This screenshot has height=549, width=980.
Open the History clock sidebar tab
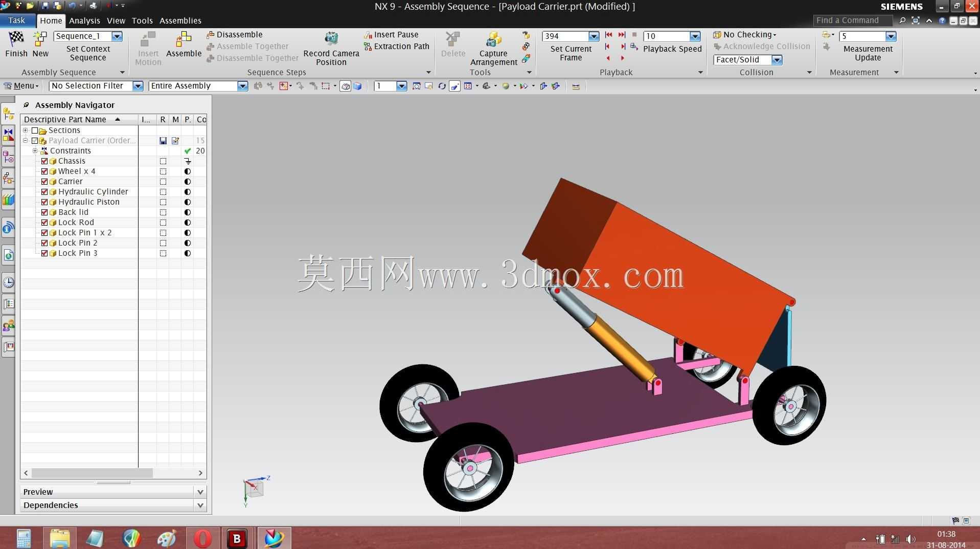tap(8, 282)
